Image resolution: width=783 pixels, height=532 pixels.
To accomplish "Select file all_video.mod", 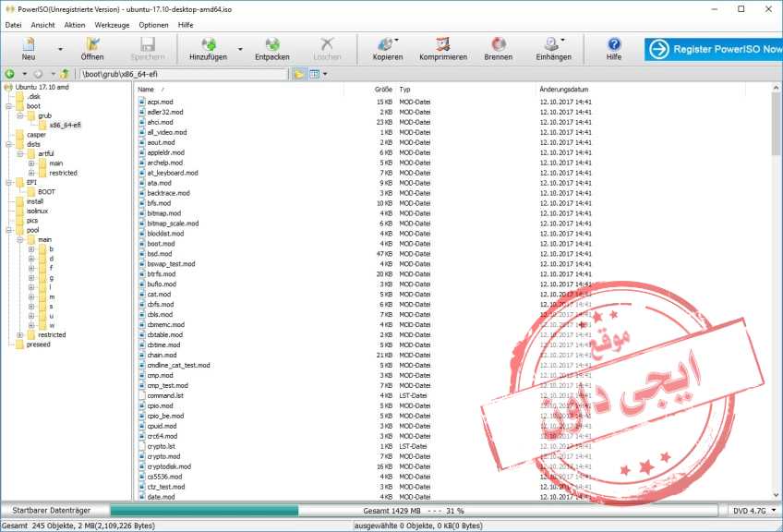I will coord(167,132).
